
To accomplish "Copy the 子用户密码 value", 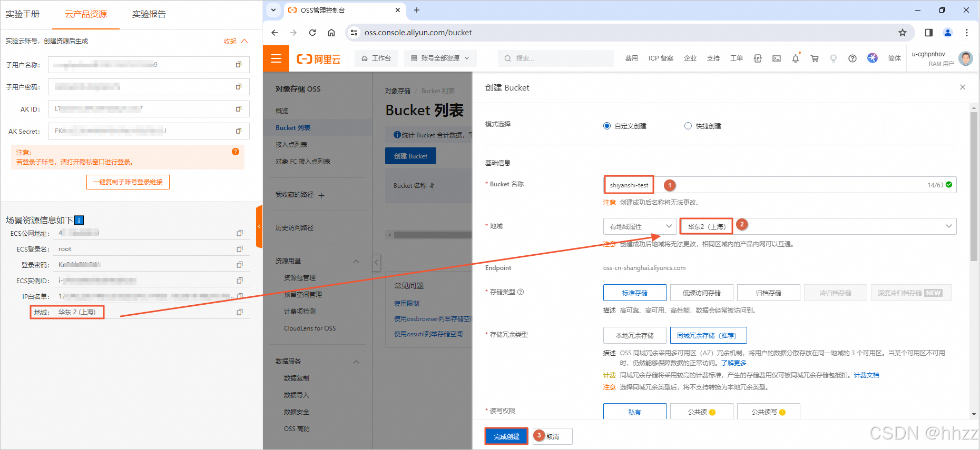I will coord(239,87).
